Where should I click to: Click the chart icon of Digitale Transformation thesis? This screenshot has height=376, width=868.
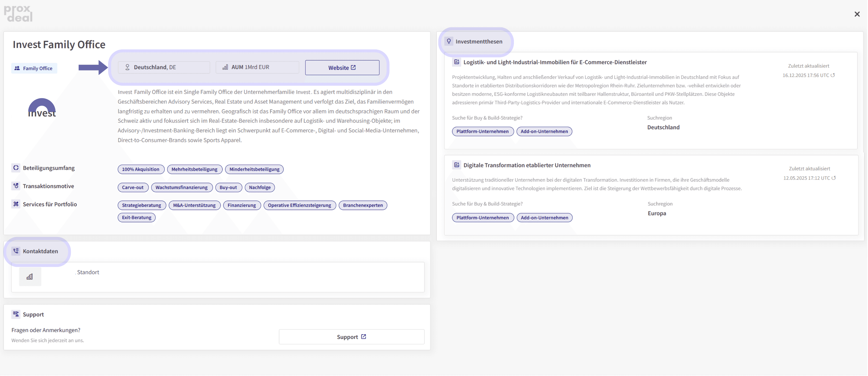pos(456,165)
